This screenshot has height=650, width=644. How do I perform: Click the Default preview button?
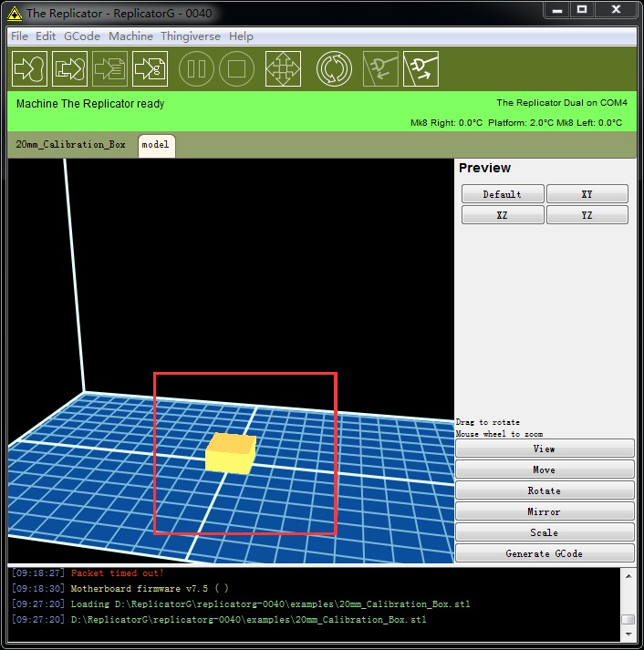coord(503,194)
